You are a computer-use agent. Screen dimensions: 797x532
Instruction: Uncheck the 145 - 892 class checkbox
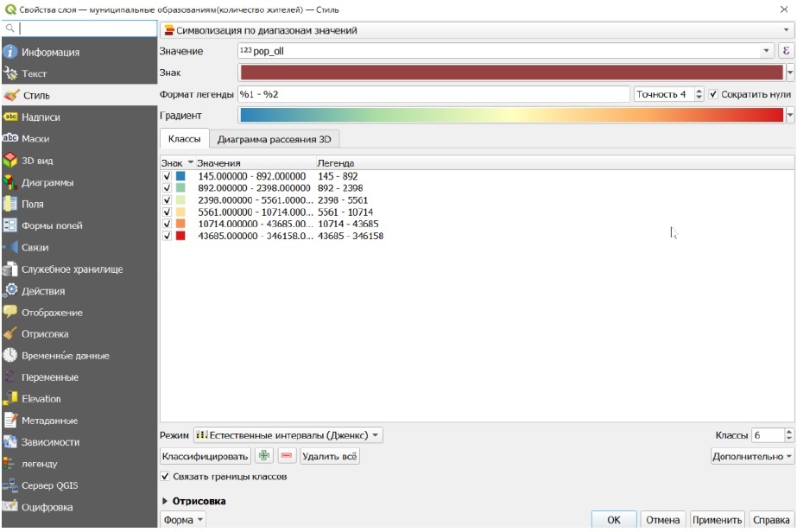pyautogui.click(x=167, y=176)
